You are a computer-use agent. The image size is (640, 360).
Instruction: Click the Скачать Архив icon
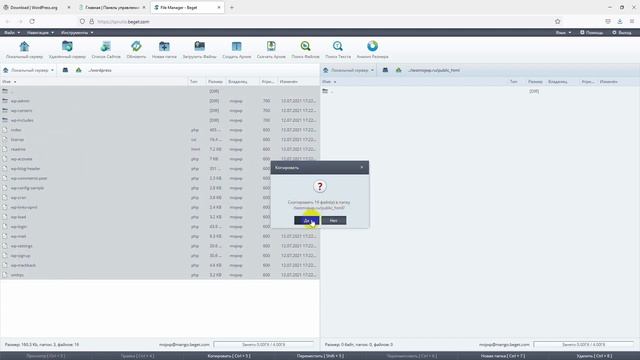point(271,47)
